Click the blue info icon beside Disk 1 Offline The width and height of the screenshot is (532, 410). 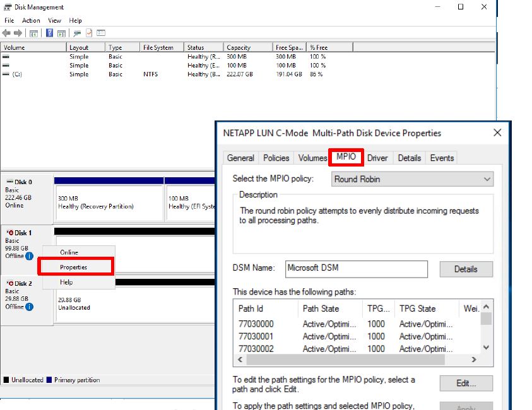click(29, 256)
